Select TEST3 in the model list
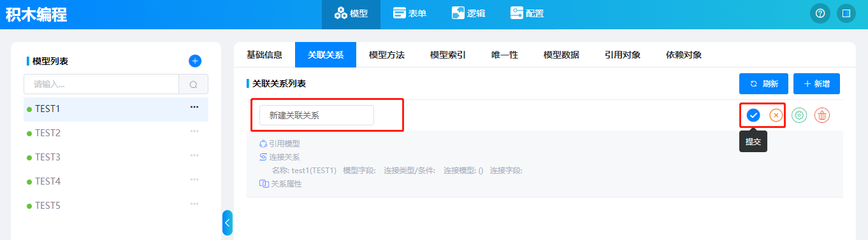The width and height of the screenshot is (868, 240). point(116,157)
